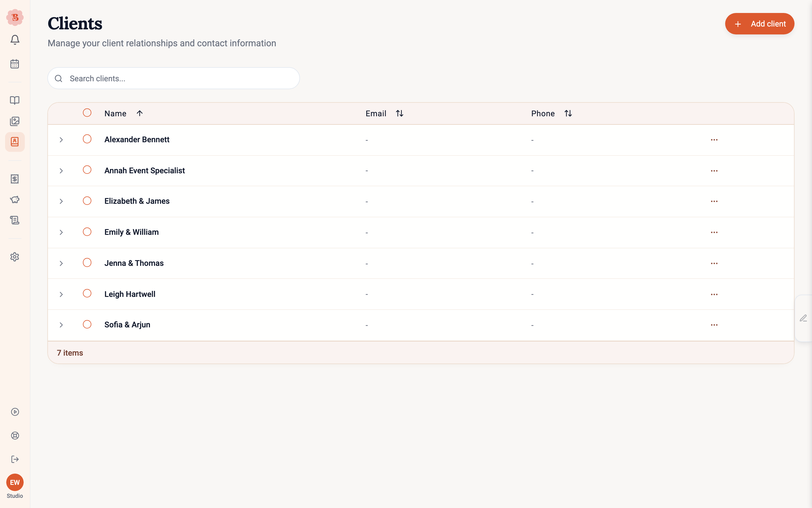Open the piggy bank icon in sidebar
The height and width of the screenshot is (508, 812).
[x=15, y=200]
